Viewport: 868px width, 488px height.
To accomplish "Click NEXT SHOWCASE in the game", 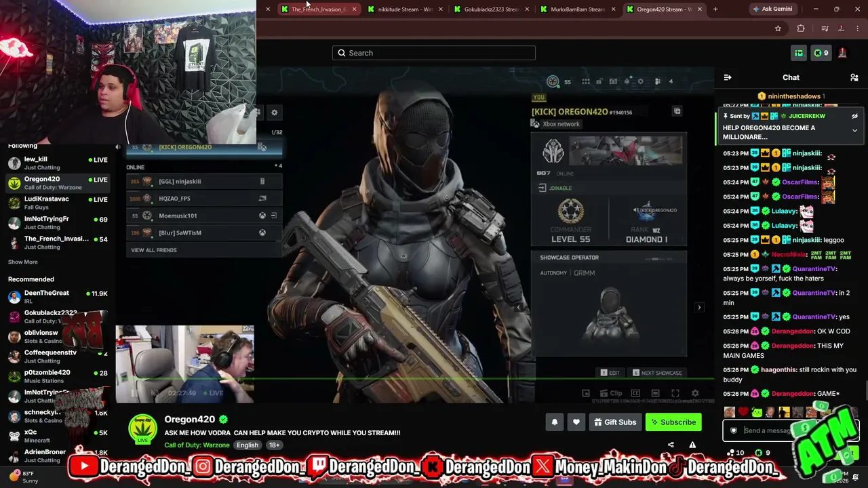I will 657,373.
